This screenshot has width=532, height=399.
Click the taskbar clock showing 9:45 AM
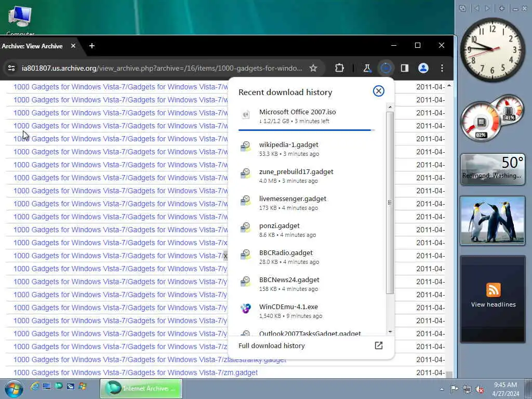pyautogui.click(x=506, y=389)
